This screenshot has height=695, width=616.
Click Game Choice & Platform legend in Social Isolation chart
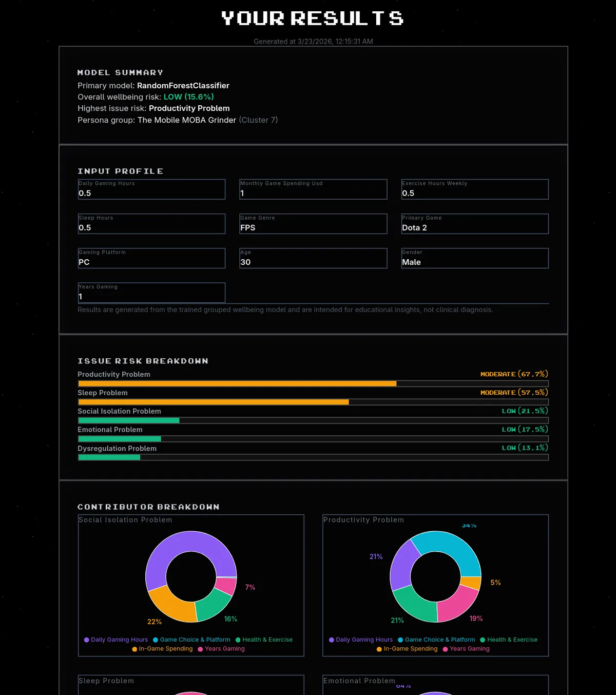(x=191, y=640)
